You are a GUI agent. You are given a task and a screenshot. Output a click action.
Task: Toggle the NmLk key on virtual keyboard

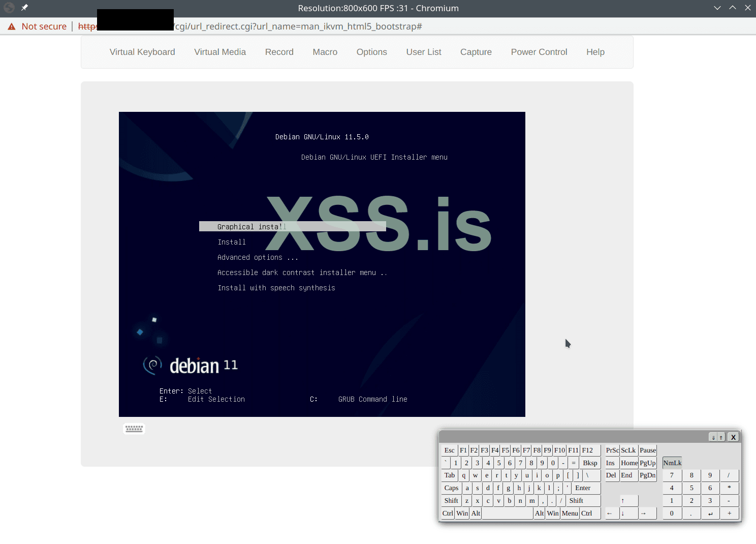coord(672,463)
